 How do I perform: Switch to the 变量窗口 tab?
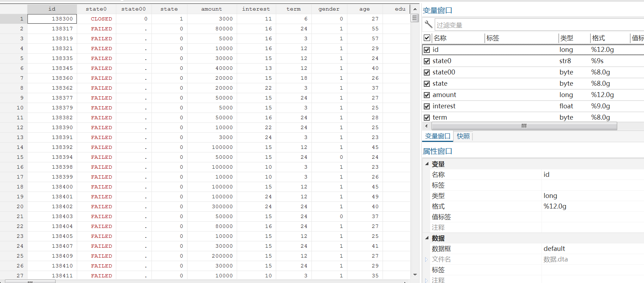pyautogui.click(x=438, y=136)
